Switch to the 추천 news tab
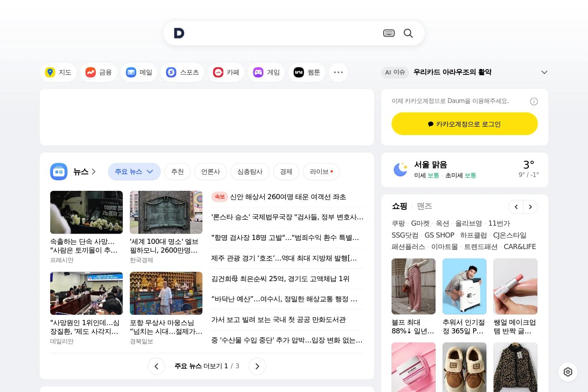This screenshot has height=392, width=588. [x=177, y=172]
